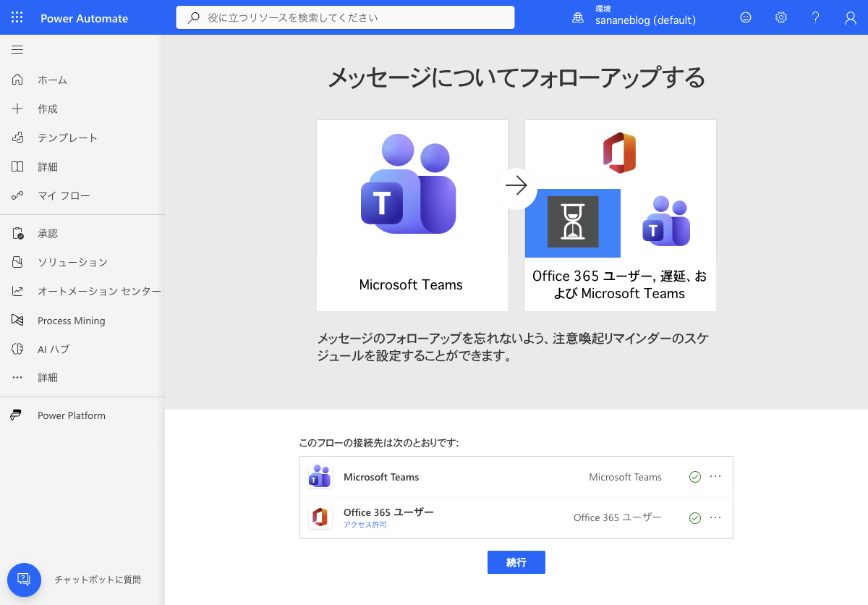The width and height of the screenshot is (868, 605).
Task: Click the Microsoft Teams connection name on the right
Action: pyautogui.click(x=626, y=477)
